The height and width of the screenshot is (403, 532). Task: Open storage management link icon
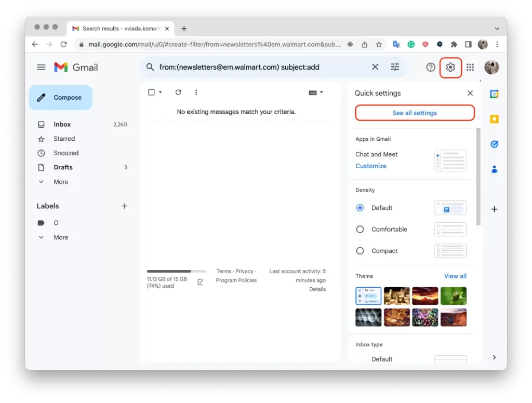tap(200, 282)
